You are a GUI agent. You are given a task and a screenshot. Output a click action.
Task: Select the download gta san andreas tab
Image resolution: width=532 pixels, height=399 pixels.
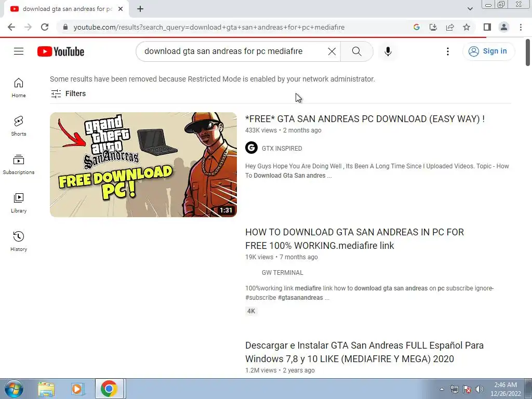tap(66, 9)
